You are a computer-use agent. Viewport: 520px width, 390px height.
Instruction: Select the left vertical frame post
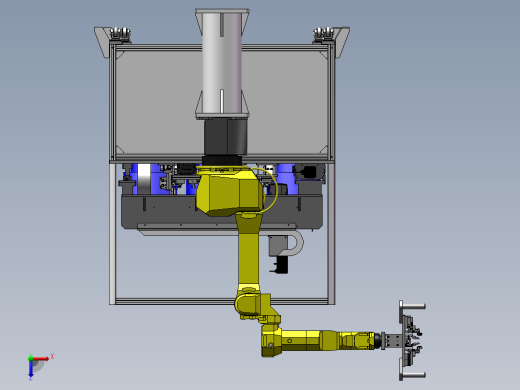click(x=112, y=233)
